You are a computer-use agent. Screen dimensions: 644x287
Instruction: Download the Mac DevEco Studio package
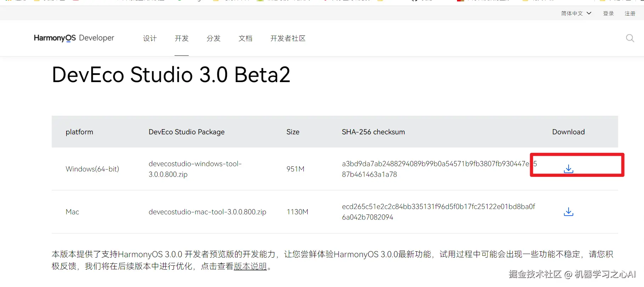[568, 212]
